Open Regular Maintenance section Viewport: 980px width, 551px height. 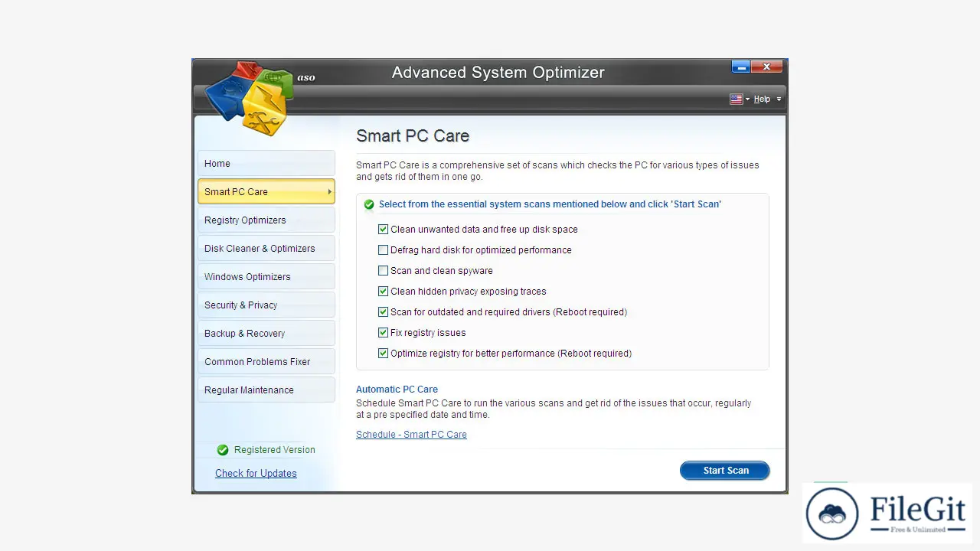point(266,390)
